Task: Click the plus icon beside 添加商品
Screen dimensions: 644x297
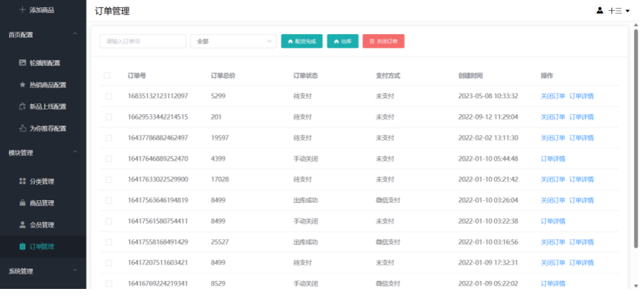Action: pos(22,10)
